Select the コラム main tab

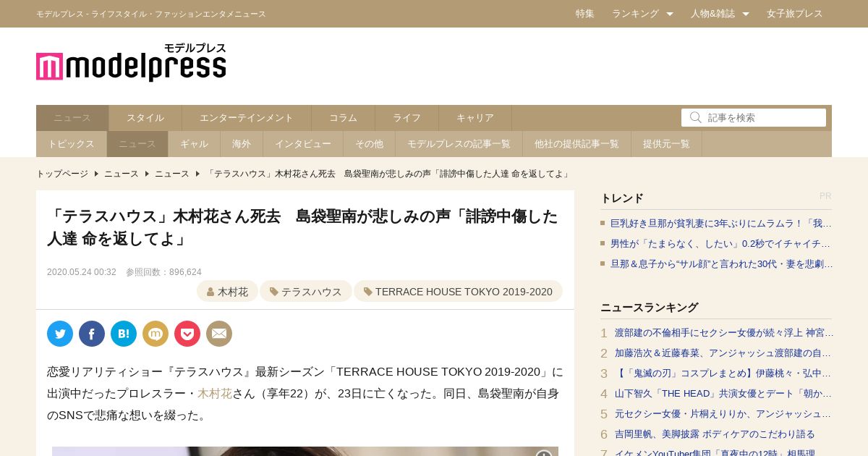(x=344, y=118)
